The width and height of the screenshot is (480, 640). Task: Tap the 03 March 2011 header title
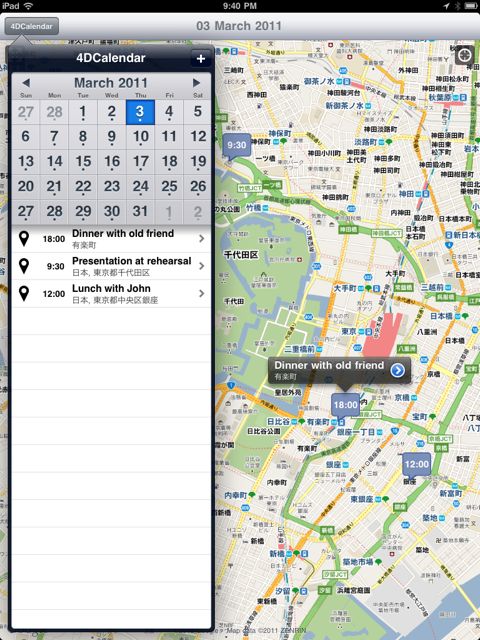239,26
